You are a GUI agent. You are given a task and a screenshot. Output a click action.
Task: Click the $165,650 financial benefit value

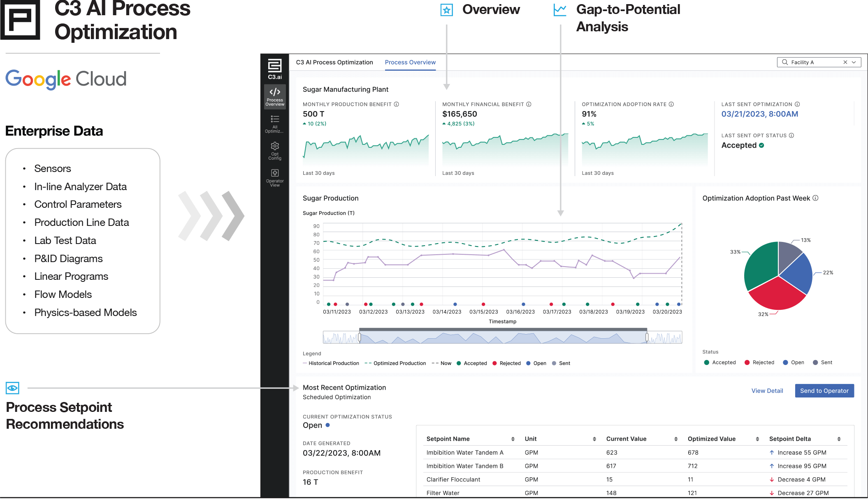(460, 114)
